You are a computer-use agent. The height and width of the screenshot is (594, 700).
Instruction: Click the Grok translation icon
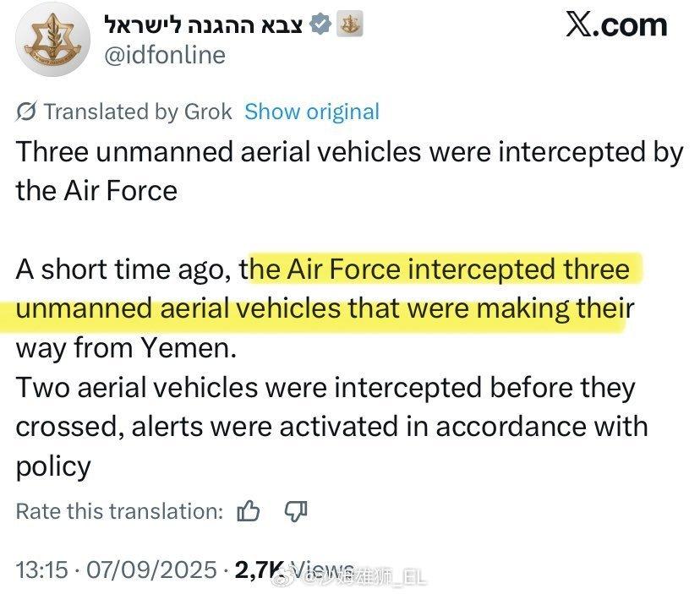[x=26, y=112]
